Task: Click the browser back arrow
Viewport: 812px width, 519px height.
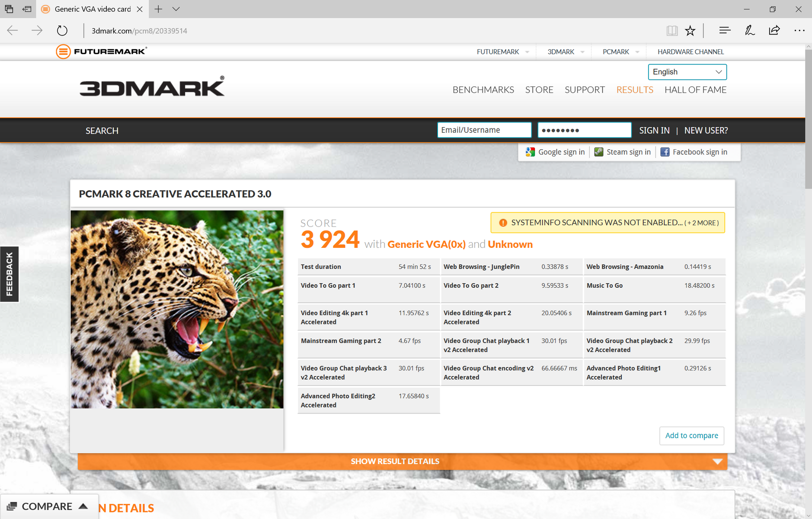Action: [x=13, y=30]
